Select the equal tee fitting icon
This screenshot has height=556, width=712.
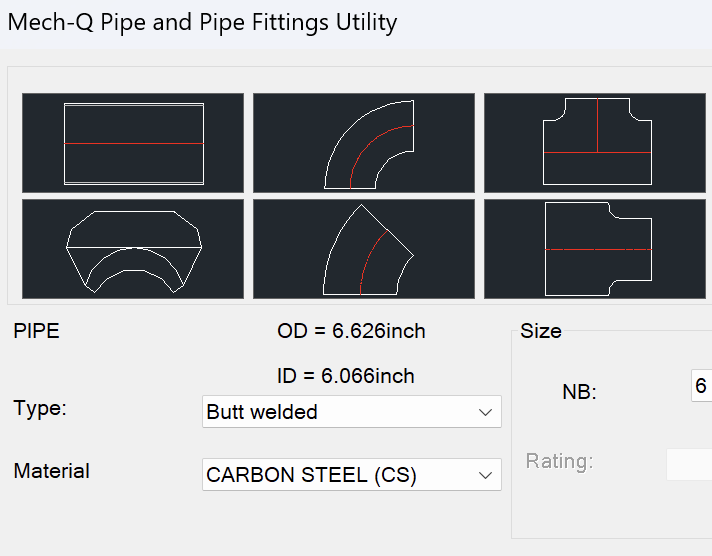595,143
